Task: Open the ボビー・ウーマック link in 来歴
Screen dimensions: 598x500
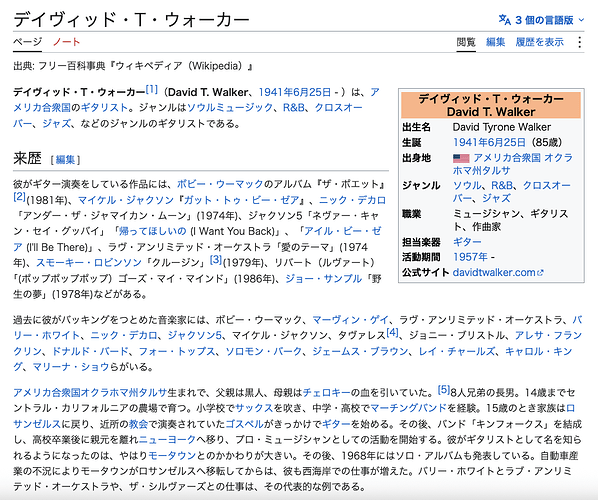Action: 220,184
